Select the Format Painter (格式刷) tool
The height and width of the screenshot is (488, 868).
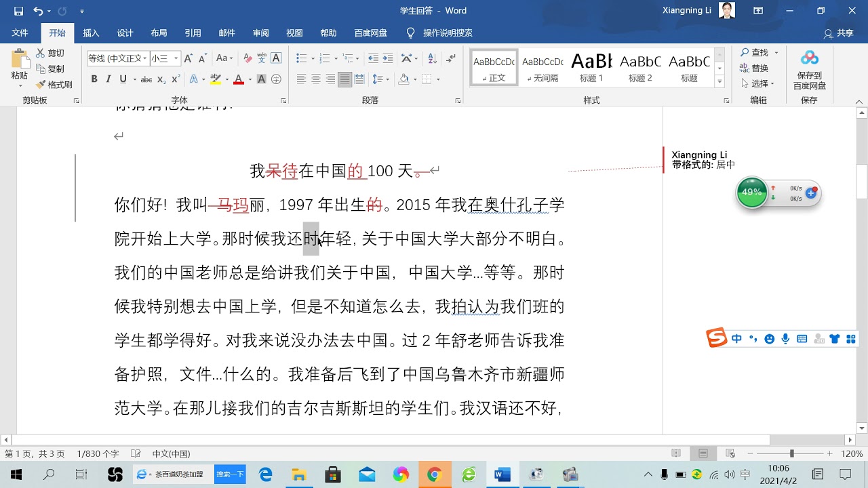point(54,85)
